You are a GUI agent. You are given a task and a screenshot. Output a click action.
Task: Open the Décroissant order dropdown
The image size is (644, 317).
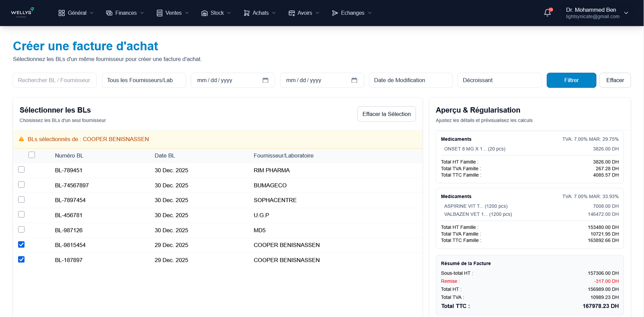coord(499,80)
